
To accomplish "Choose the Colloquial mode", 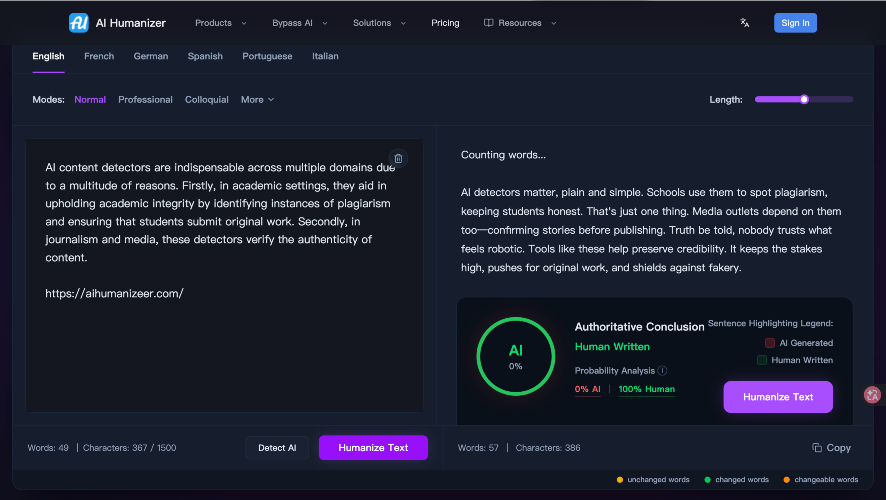I will pos(206,100).
